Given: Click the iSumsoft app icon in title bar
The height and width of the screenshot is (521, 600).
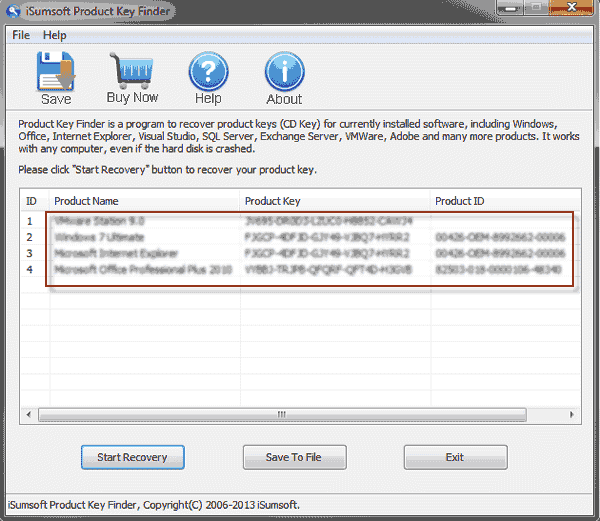Looking at the screenshot, I should click(x=13, y=11).
